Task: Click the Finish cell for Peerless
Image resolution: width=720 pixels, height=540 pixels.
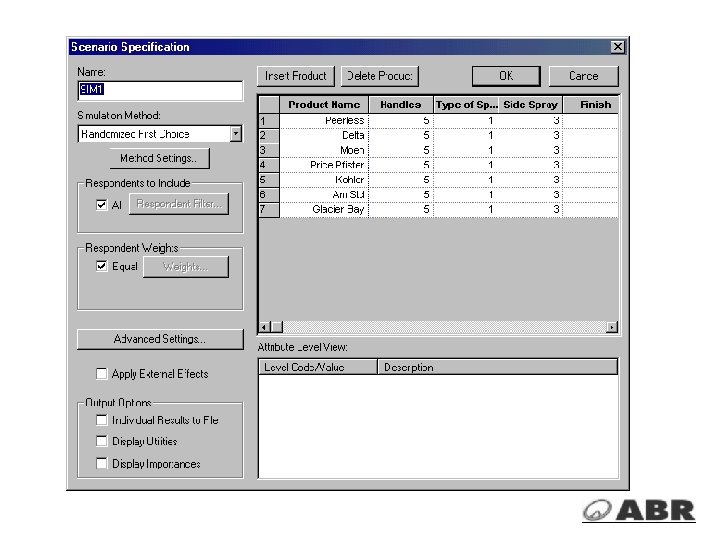Action: coord(591,121)
